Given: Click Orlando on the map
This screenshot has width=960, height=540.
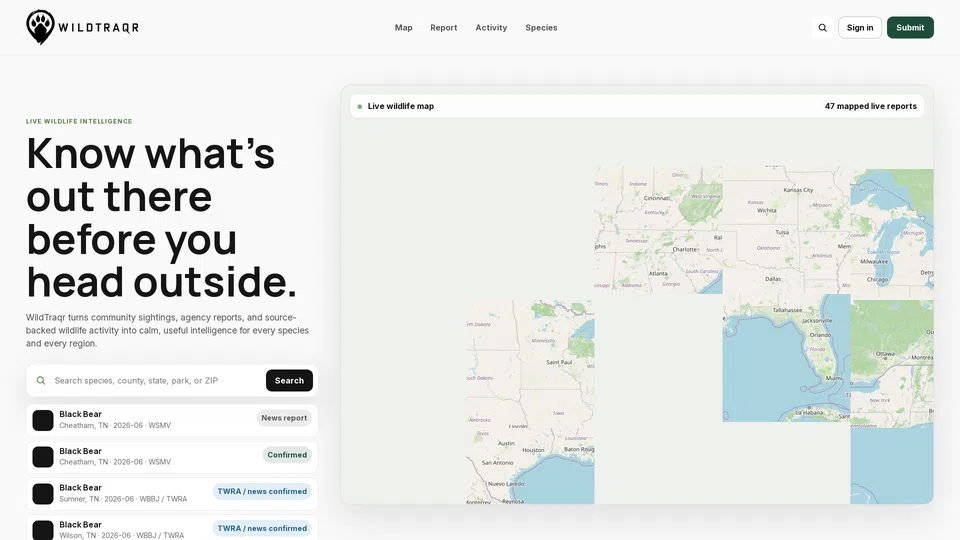Looking at the screenshot, I should (x=820, y=336).
